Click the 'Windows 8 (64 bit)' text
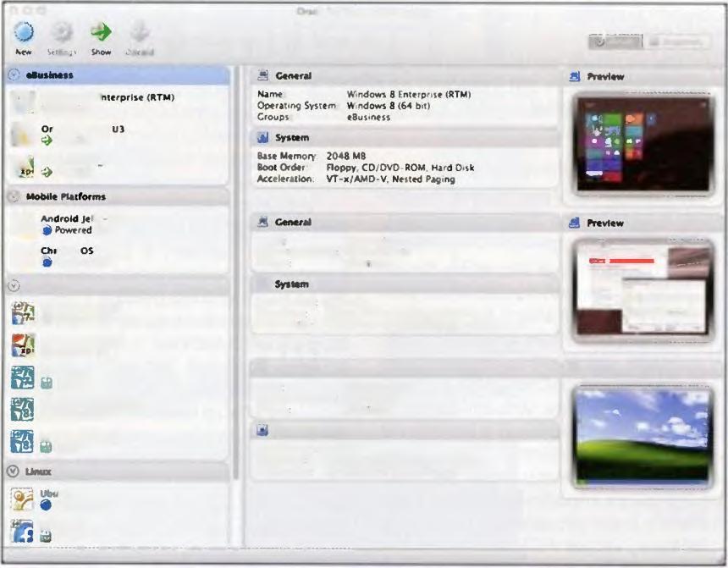This screenshot has width=728, height=568. [389, 106]
